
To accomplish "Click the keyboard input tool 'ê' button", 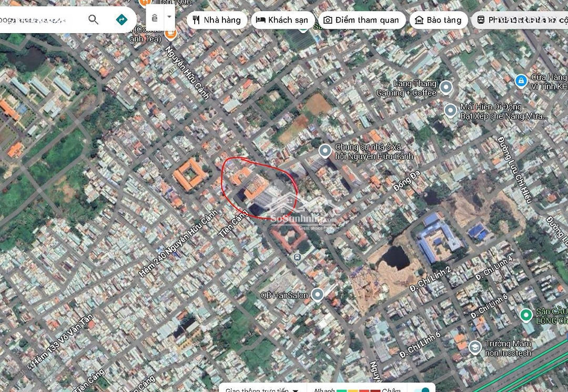I will (x=154, y=17).
